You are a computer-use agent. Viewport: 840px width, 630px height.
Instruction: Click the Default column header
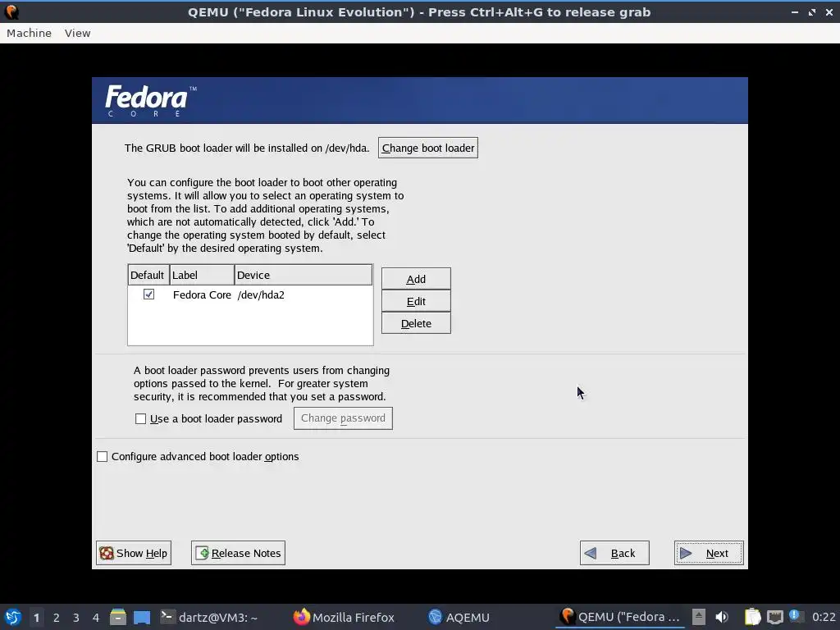pos(149,275)
